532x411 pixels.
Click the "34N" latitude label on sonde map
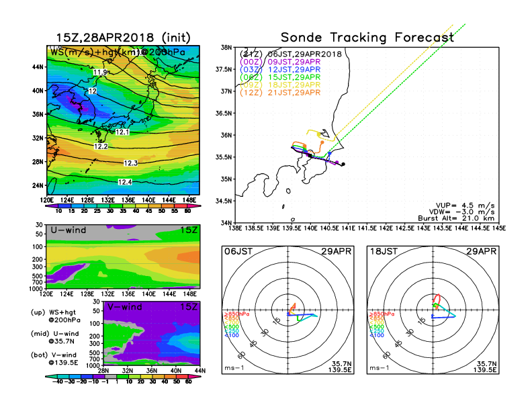click(226, 223)
